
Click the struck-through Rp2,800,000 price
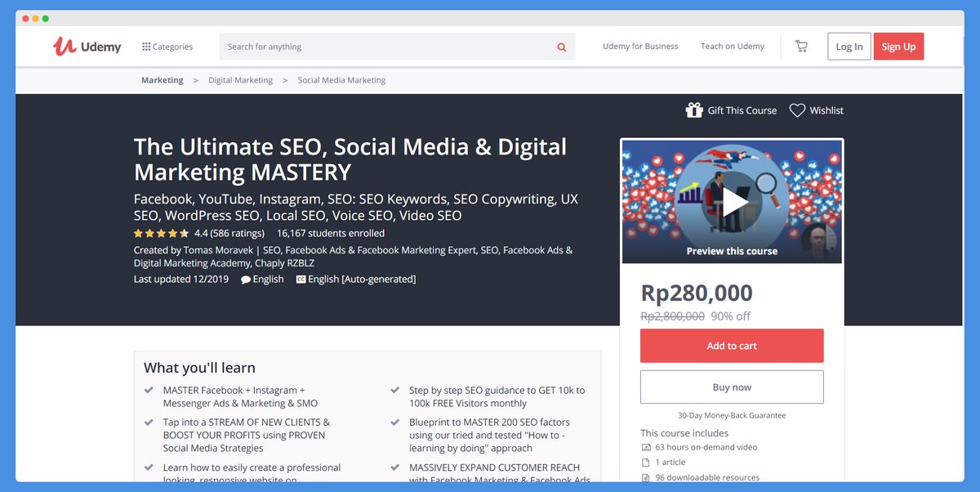pyautogui.click(x=672, y=316)
